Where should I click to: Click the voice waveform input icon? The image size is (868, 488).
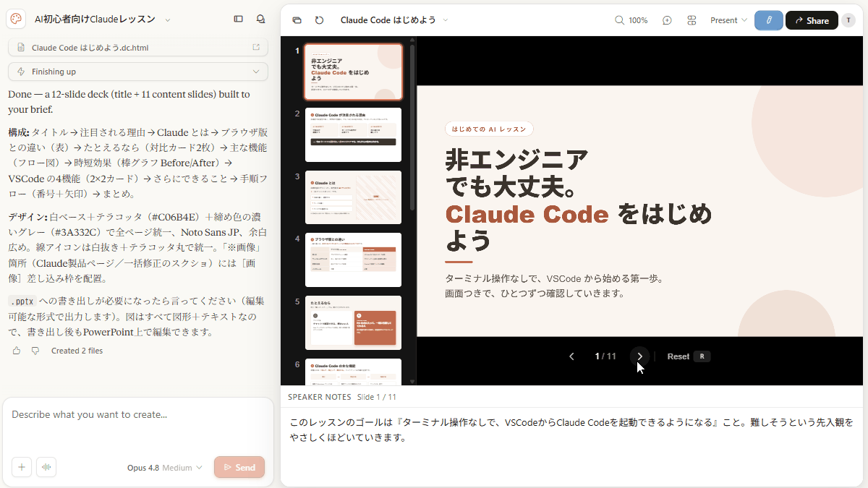point(46,467)
